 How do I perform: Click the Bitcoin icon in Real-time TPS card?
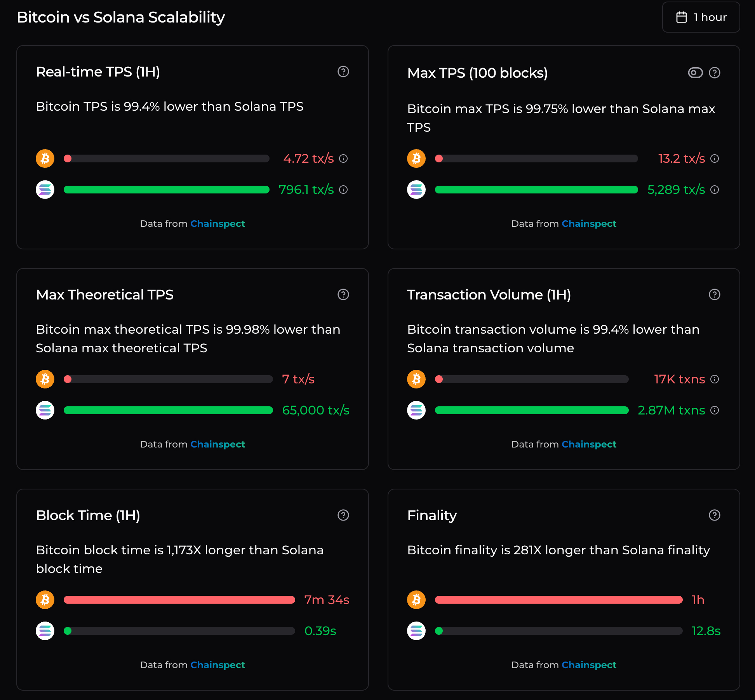pyautogui.click(x=45, y=158)
